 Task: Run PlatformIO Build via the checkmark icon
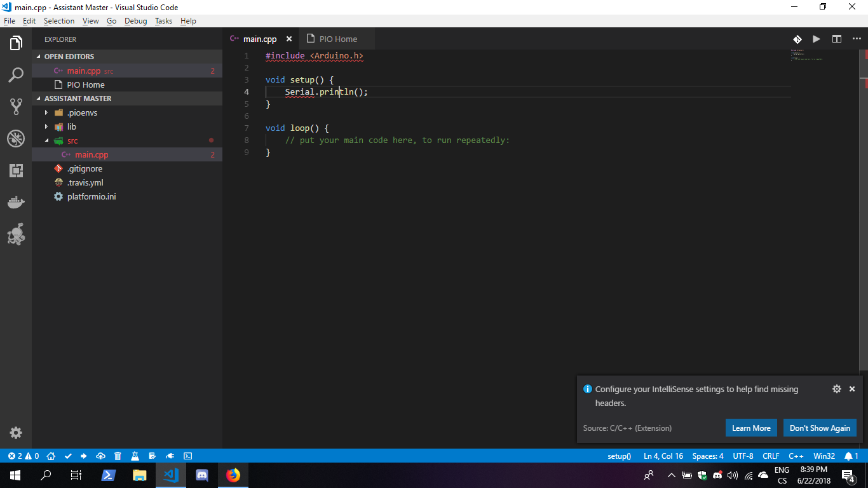tap(68, 456)
